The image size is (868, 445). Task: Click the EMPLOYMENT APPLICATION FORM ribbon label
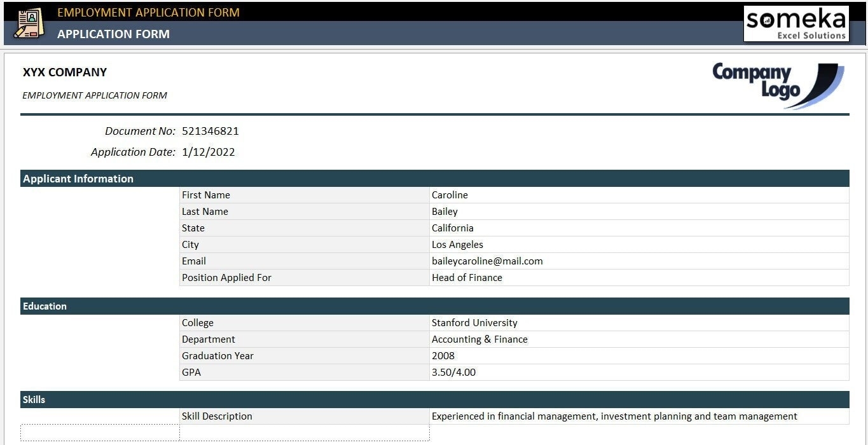pyautogui.click(x=148, y=12)
